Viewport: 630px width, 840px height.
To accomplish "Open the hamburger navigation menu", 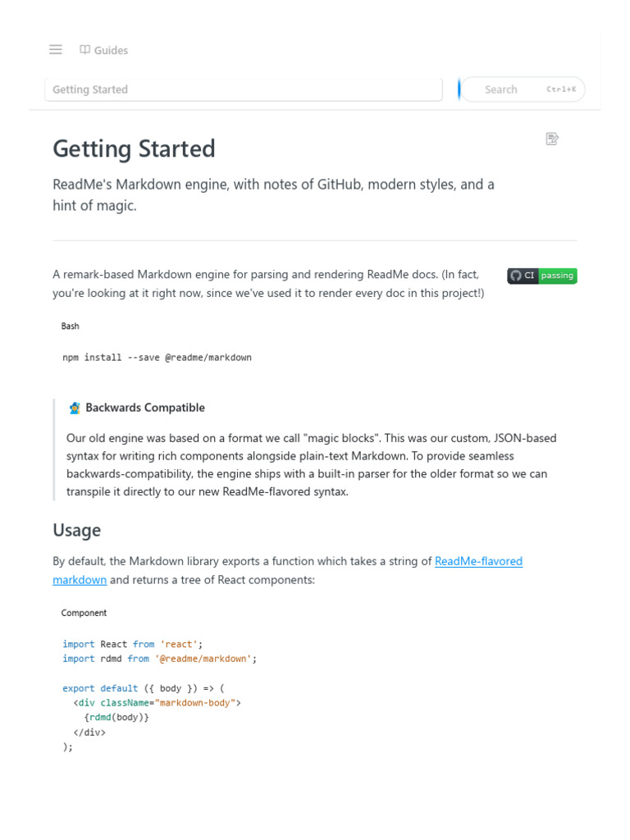I will pos(56,49).
